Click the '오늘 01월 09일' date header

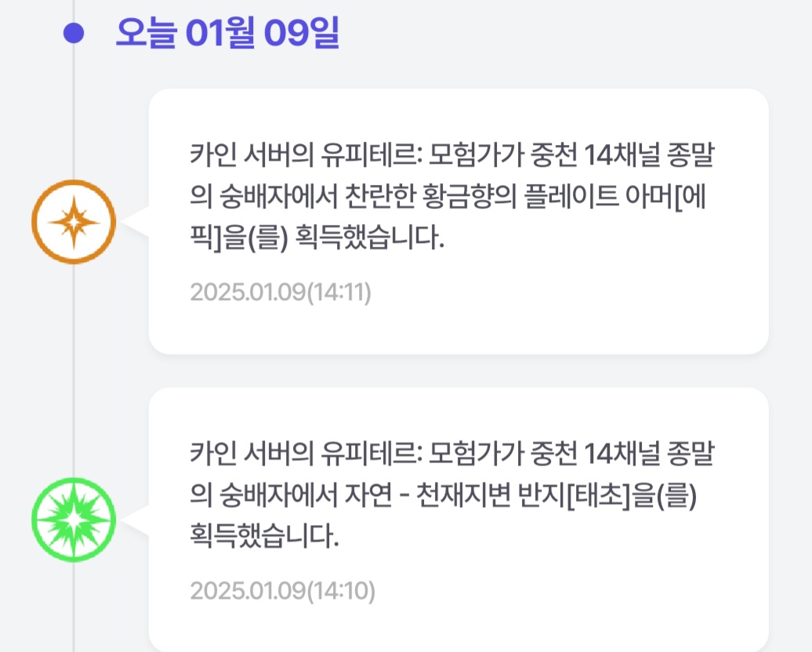227,32
